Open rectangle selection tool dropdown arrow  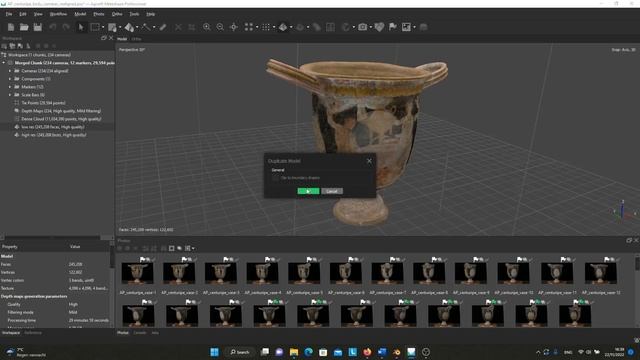pyautogui.click(x=103, y=27)
